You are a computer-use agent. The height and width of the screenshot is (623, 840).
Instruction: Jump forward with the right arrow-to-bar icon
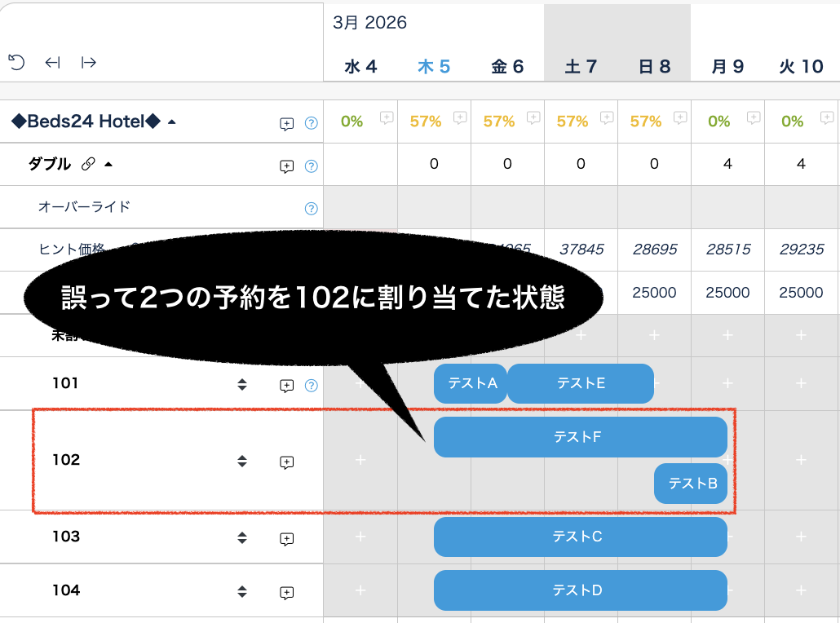pyautogui.click(x=89, y=63)
